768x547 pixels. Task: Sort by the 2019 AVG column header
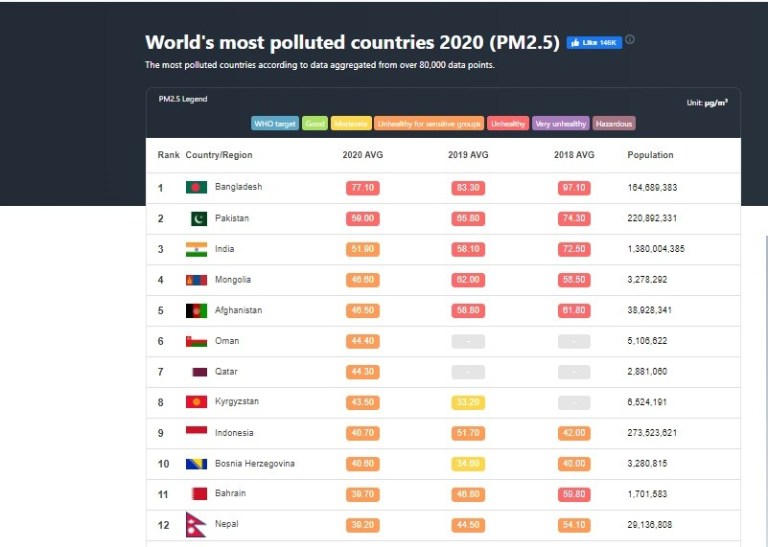[x=468, y=155]
